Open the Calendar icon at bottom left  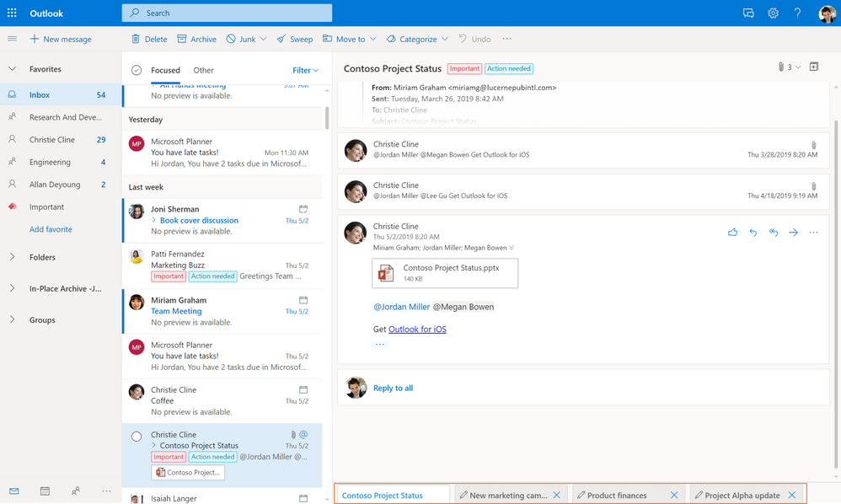tap(44, 491)
